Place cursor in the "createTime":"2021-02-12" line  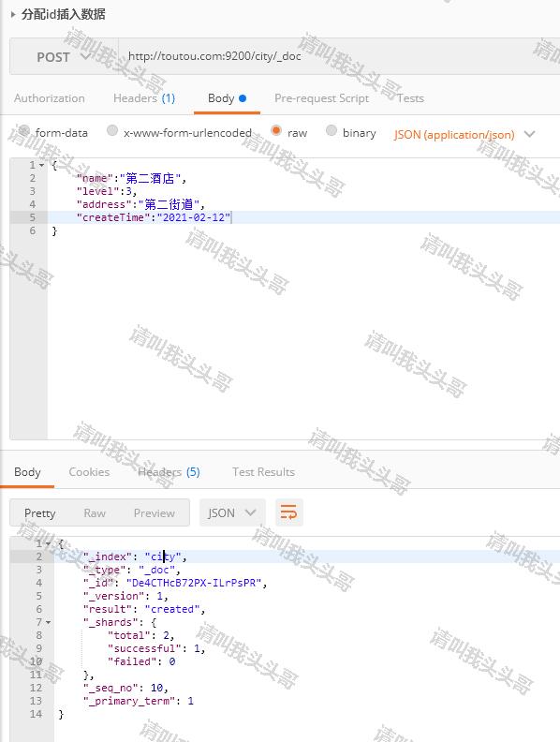154,217
